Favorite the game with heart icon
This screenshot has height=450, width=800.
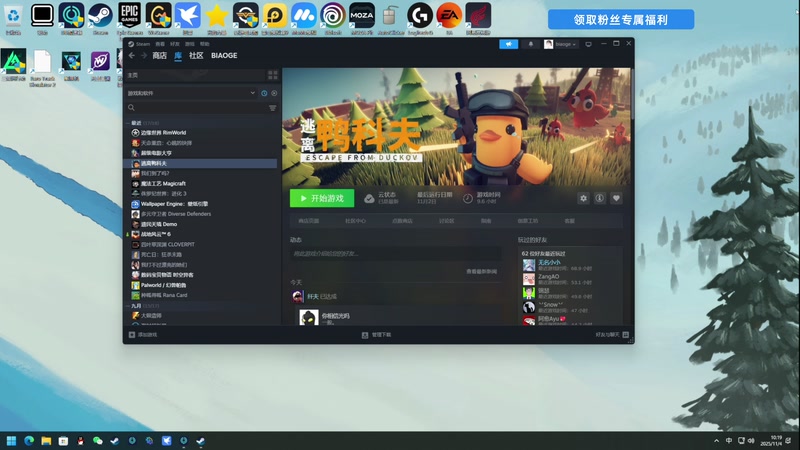616,198
